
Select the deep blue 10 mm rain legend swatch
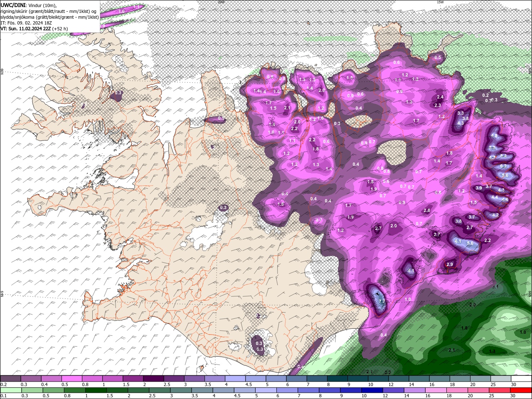372,390
